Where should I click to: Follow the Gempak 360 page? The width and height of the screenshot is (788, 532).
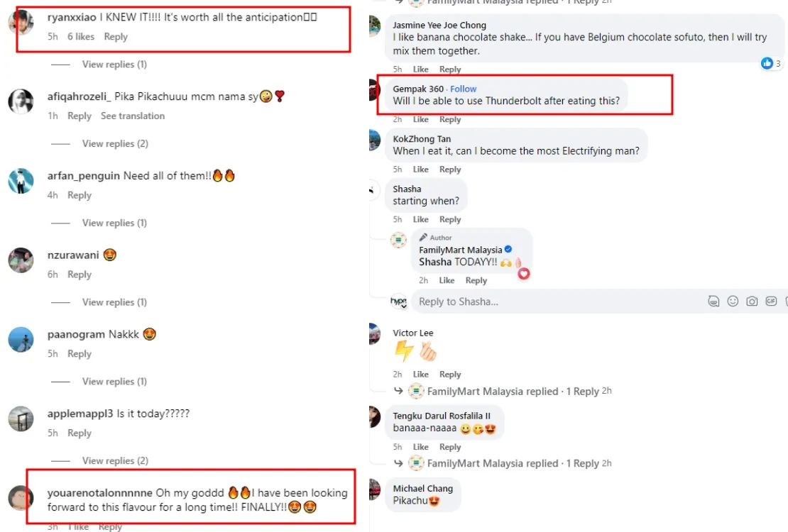[x=464, y=89]
